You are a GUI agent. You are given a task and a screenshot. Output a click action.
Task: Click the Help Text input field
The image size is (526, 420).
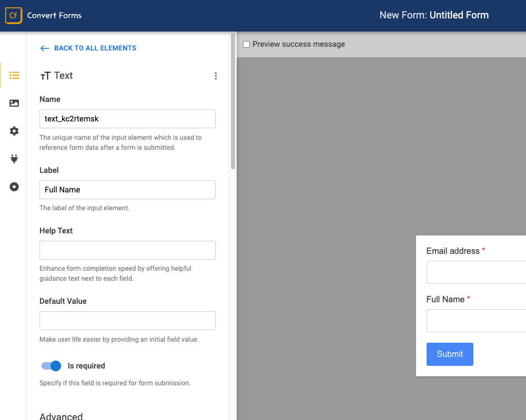127,250
